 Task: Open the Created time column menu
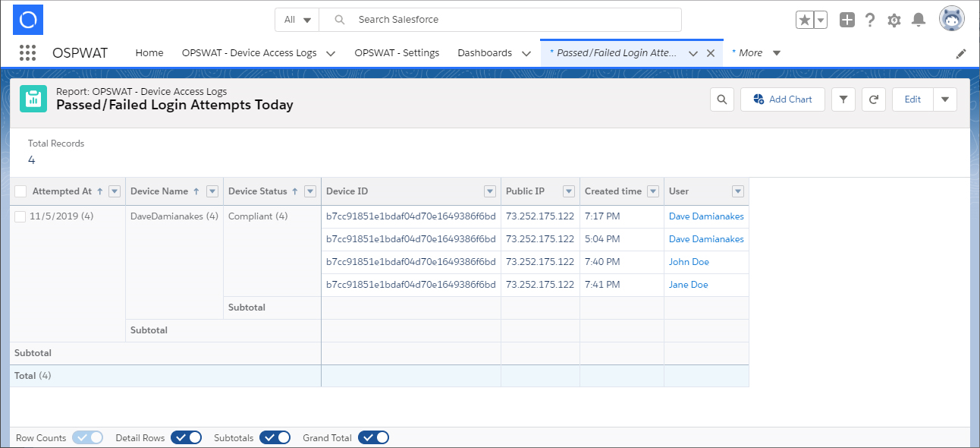[x=652, y=191]
